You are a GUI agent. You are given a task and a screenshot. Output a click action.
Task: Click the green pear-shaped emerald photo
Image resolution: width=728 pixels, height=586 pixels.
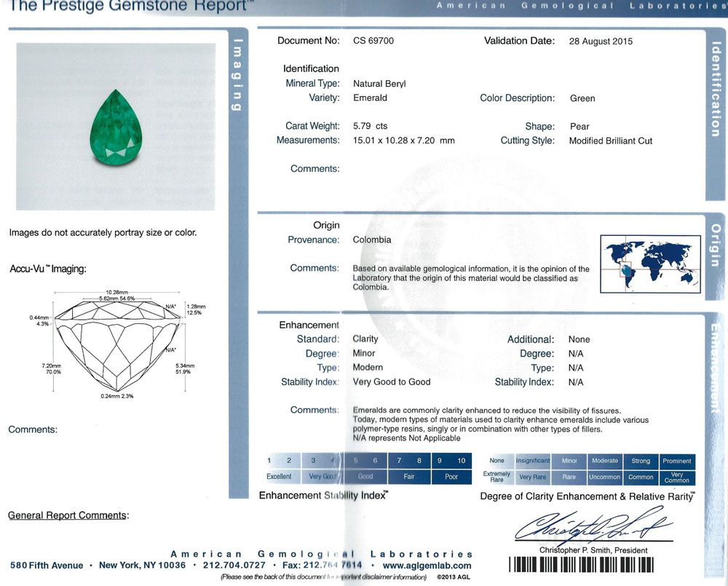(x=116, y=127)
